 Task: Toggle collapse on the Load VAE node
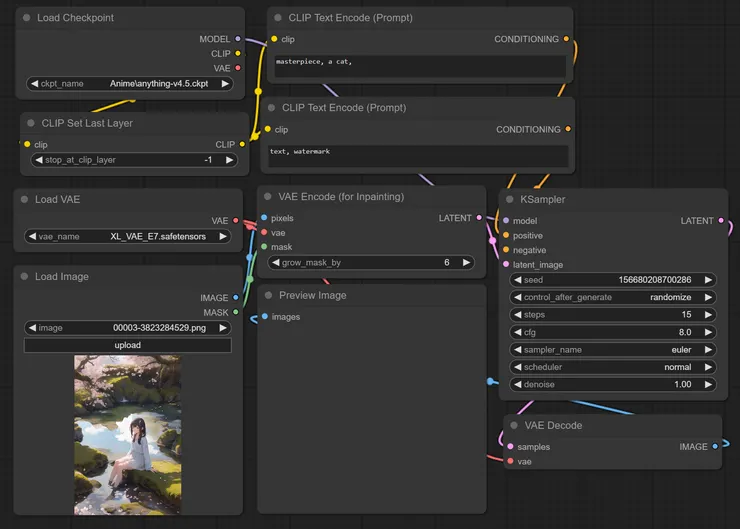[x=23, y=199]
